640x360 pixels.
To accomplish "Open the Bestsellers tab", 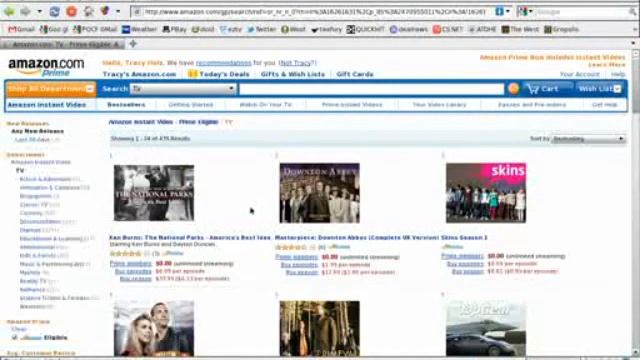I will 126,105.
